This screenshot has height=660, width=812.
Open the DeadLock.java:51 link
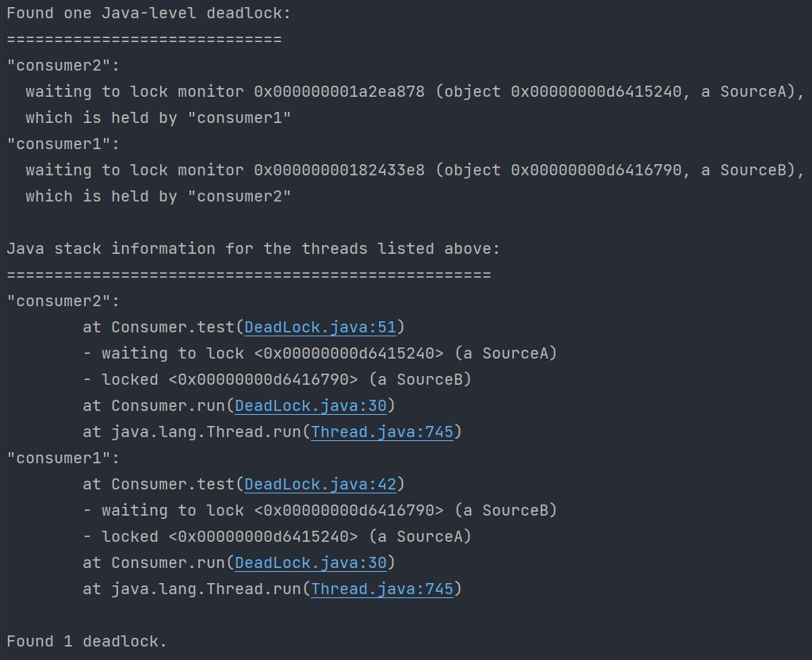(x=320, y=327)
